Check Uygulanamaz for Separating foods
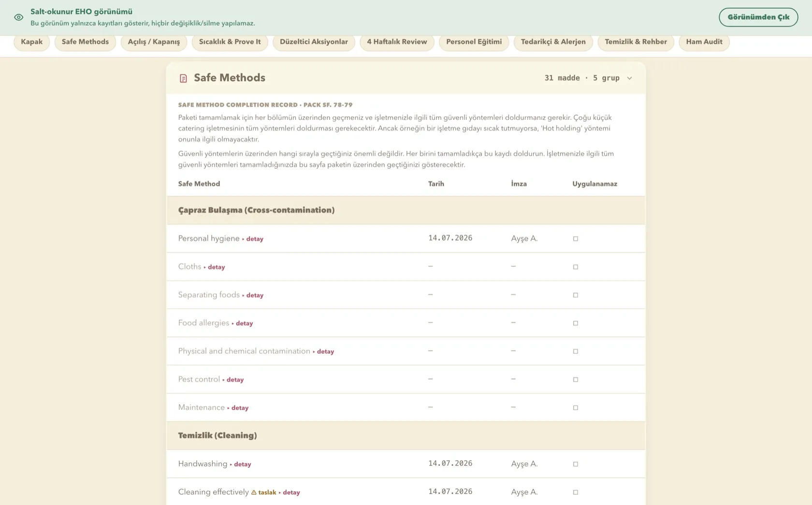This screenshot has height=505, width=812. pos(576,295)
